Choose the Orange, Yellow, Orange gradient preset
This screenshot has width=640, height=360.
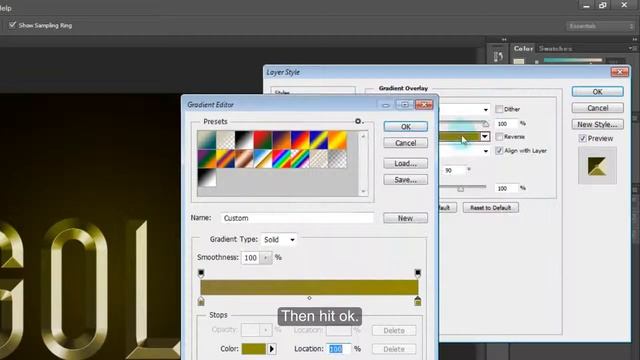click(338, 140)
